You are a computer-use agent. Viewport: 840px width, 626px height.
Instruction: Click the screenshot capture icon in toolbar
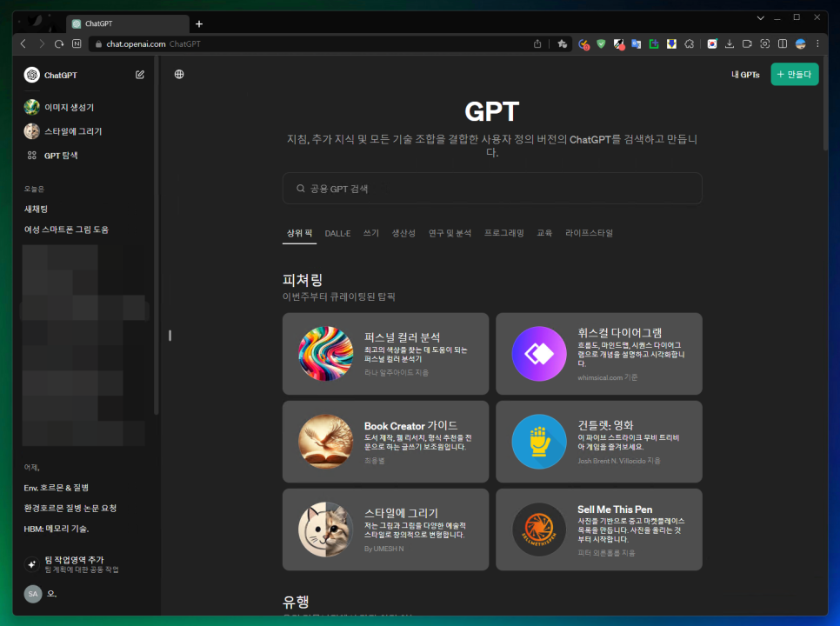(765, 44)
